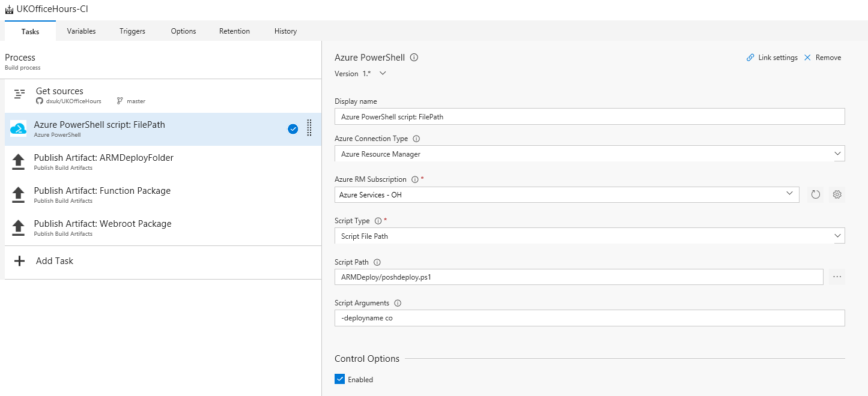The height and width of the screenshot is (396, 868).
Task: Click upload icon for Function Package artifact
Action: 19,195
